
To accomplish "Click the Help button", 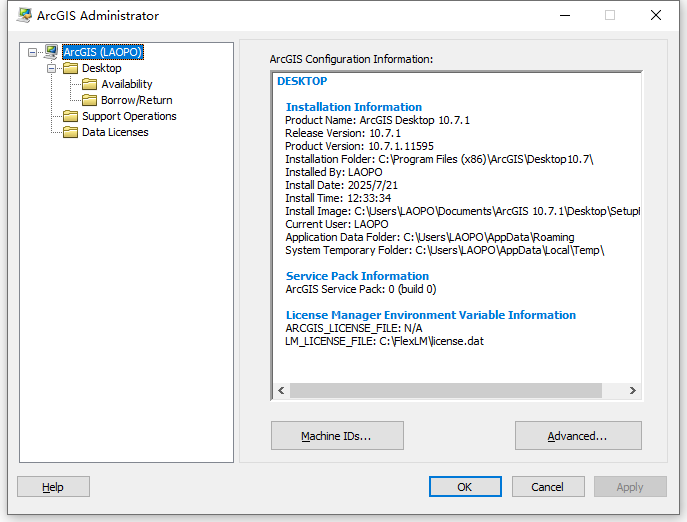I will (x=53, y=486).
